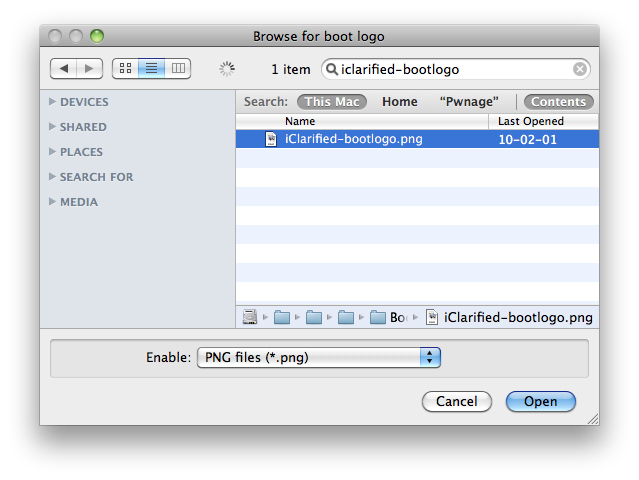This screenshot has height=480, width=639.
Task: Click the Bo folder in the path bar
Action: pos(388,317)
